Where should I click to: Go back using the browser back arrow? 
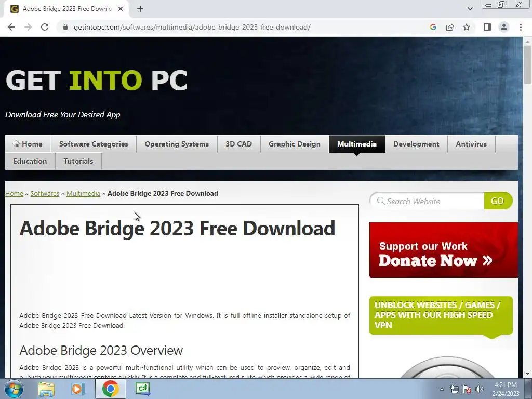coord(11,27)
